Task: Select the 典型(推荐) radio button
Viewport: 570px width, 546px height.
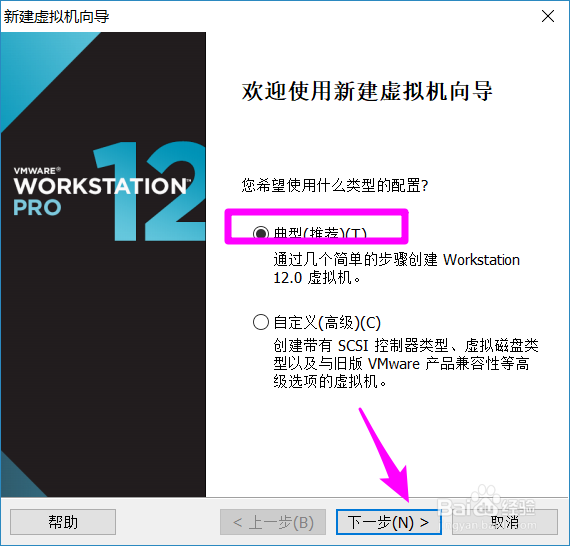Action: [261, 233]
